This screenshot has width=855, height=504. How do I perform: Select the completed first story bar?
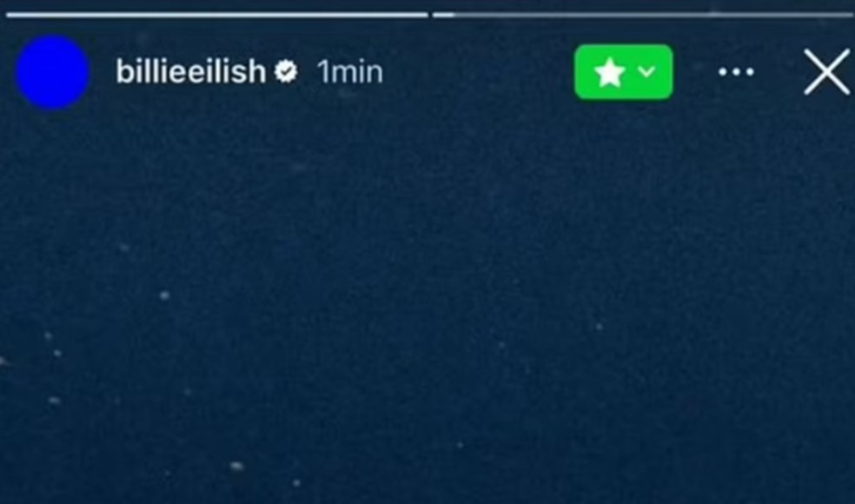point(217,16)
